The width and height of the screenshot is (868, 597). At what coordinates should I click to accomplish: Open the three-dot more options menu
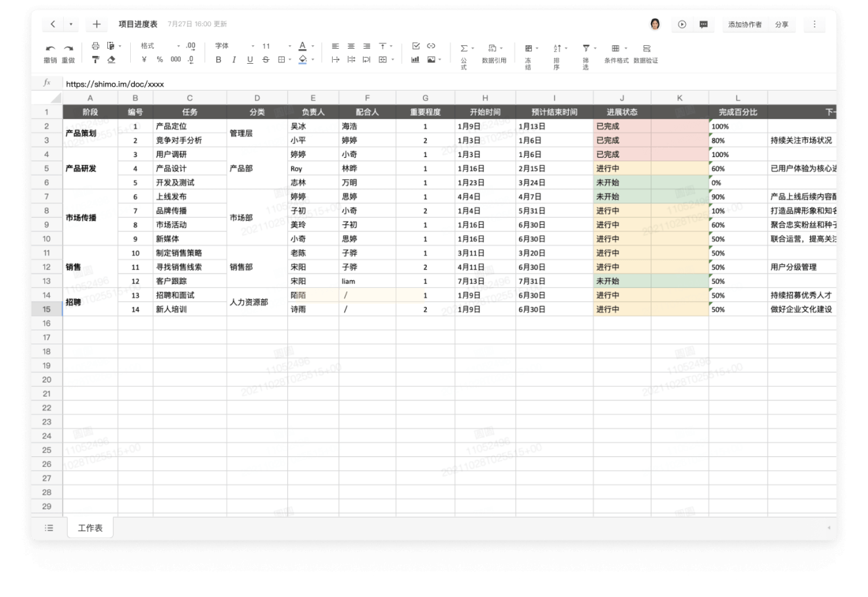(814, 24)
